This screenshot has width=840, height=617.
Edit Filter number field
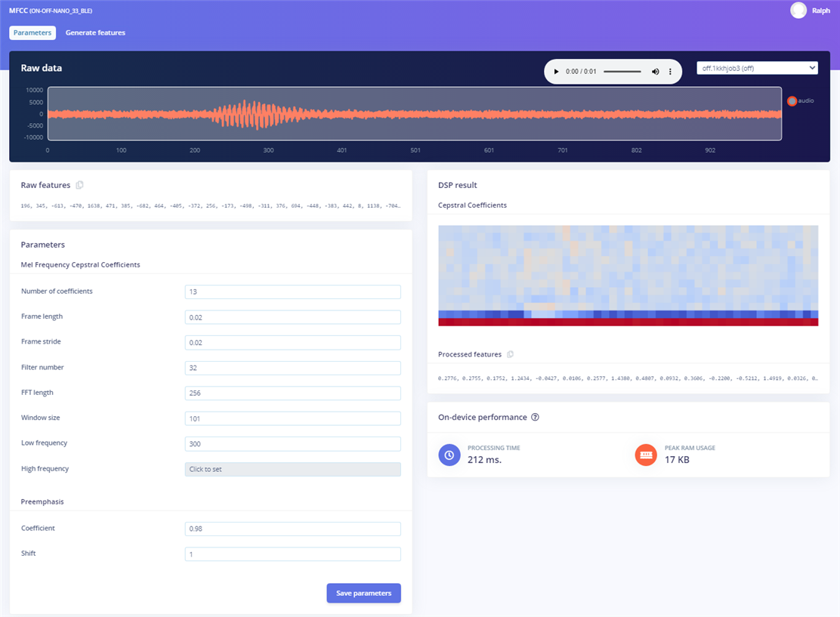click(292, 368)
